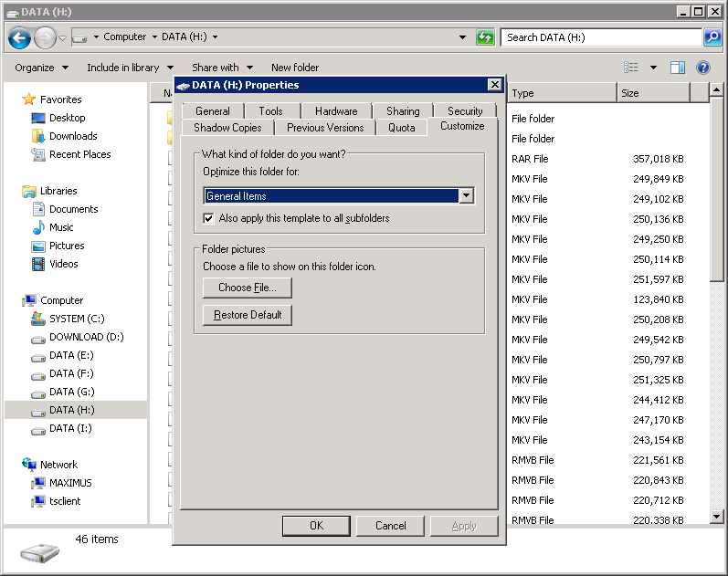This screenshot has height=576, width=728.
Task: Select the RAR File row 357,018 KB
Action: coord(597,159)
